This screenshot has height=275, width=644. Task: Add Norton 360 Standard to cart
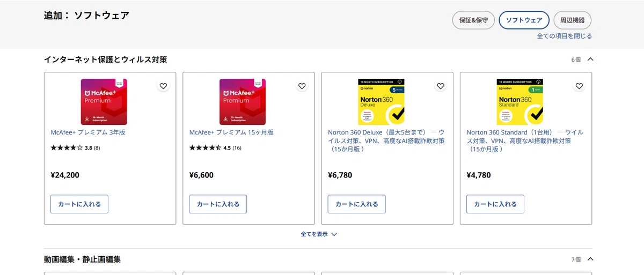click(495, 204)
